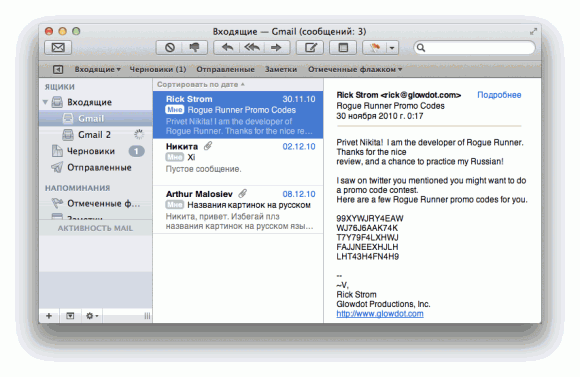Compose a new message

[310, 47]
